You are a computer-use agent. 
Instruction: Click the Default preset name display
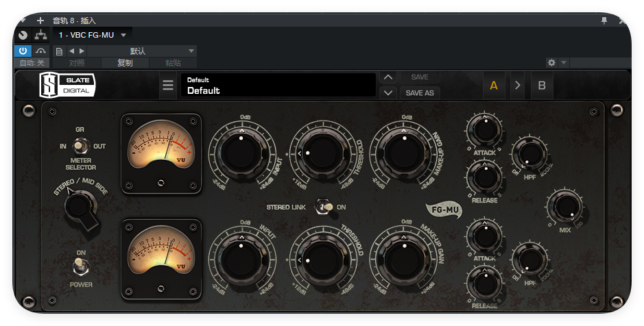tap(278, 86)
